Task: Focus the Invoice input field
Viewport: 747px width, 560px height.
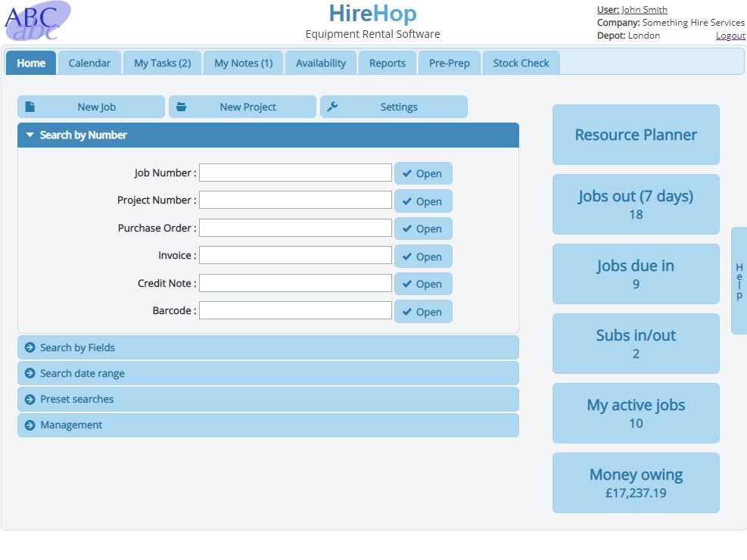Action: coord(295,255)
